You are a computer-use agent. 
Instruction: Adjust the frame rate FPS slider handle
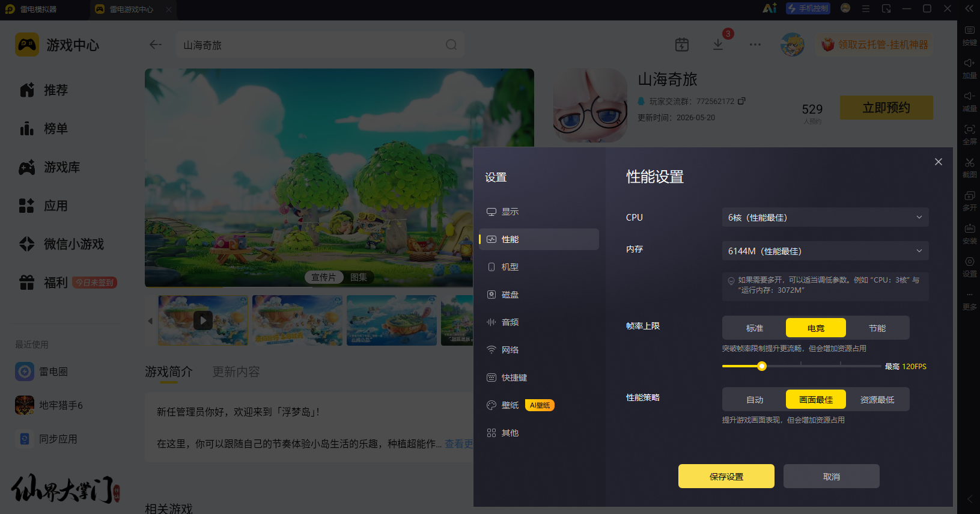pos(762,366)
